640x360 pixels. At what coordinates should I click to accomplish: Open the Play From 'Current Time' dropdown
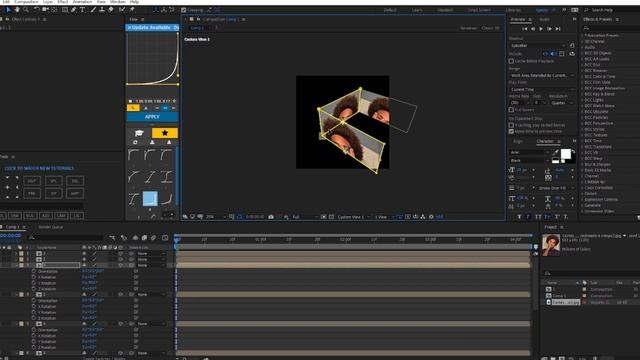tap(542, 89)
